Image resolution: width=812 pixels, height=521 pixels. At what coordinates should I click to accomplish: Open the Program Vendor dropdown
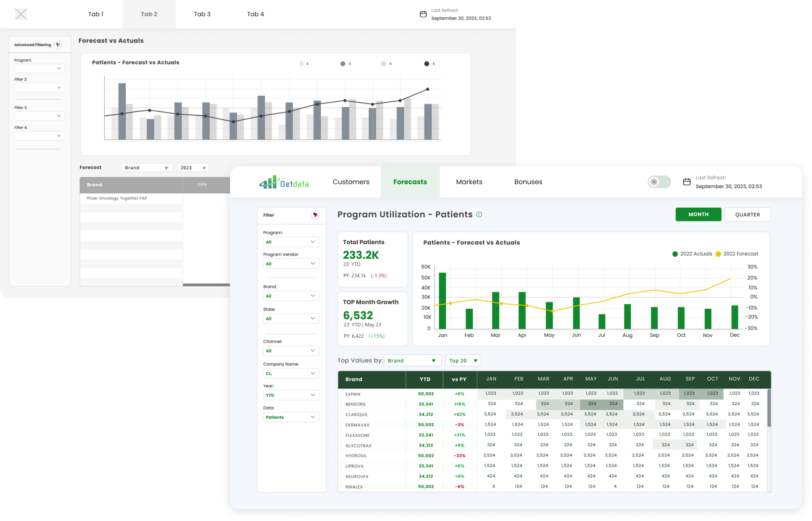coord(291,264)
